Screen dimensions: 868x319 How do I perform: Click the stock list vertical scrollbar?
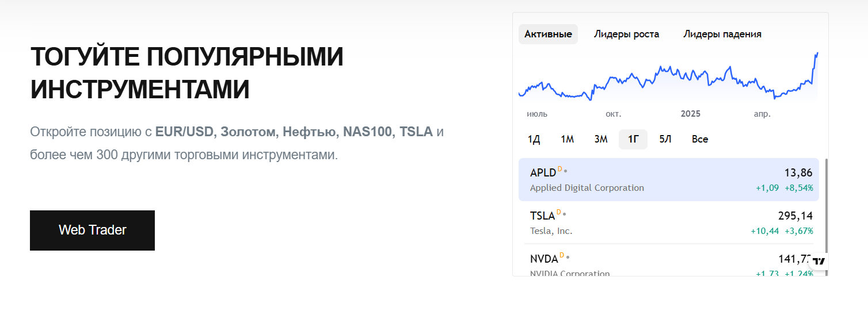click(x=826, y=217)
